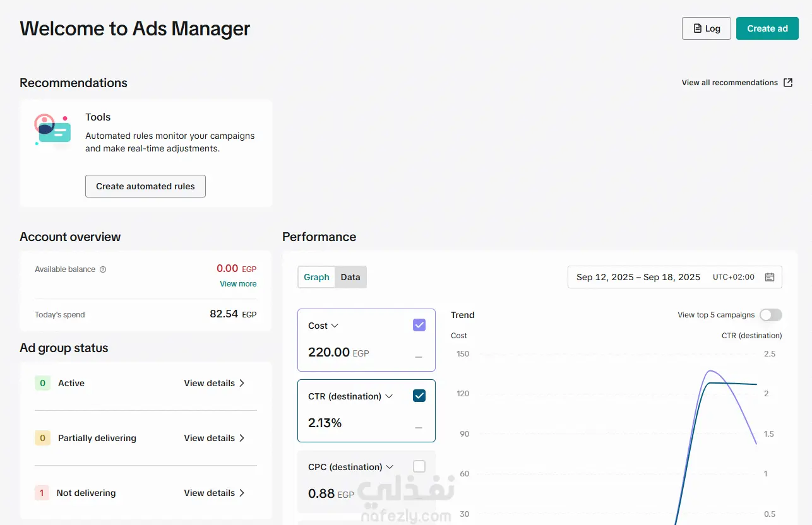Switch to the Data tab

tap(350, 277)
